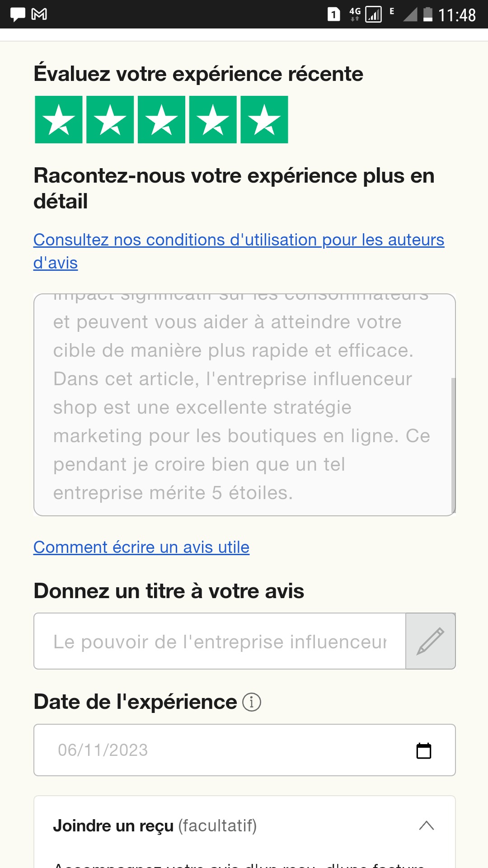Tap the message notification icon in status bar
This screenshot has height=868, width=488.
pos(18,14)
